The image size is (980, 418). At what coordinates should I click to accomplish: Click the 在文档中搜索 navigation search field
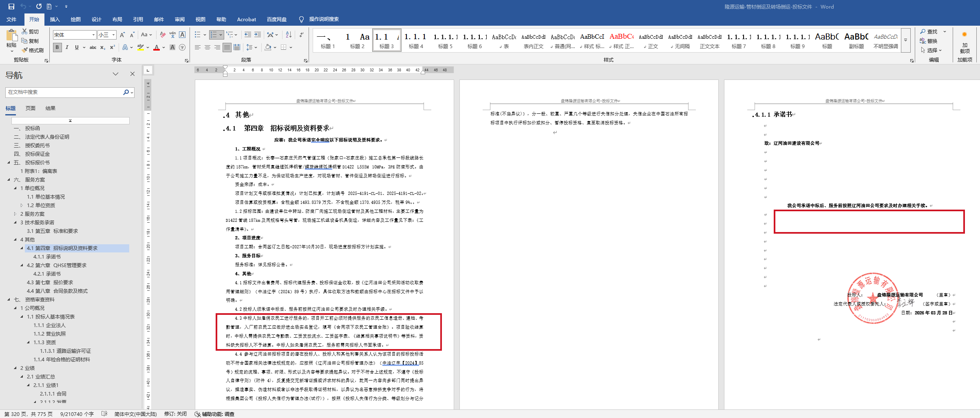(64, 92)
